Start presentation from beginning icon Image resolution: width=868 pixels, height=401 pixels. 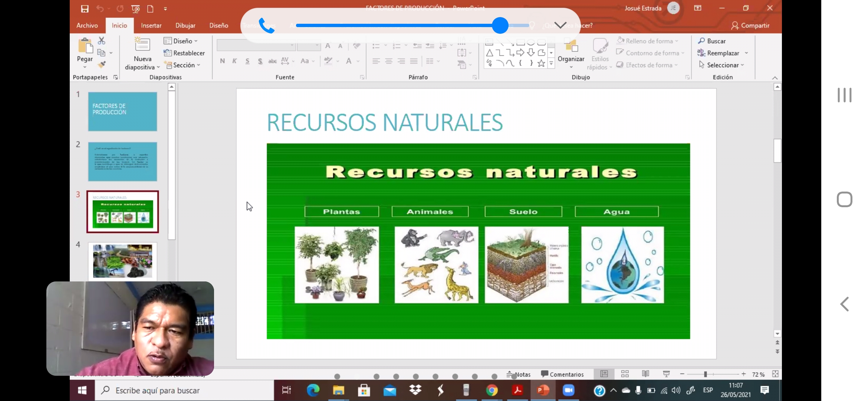tap(135, 9)
